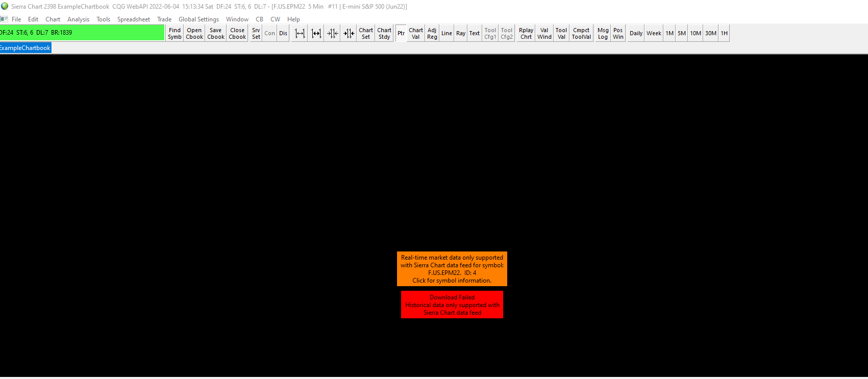The height and width of the screenshot is (379, 868).
Task: Open the Analysis menu
Action: click(x=78, y=19)
